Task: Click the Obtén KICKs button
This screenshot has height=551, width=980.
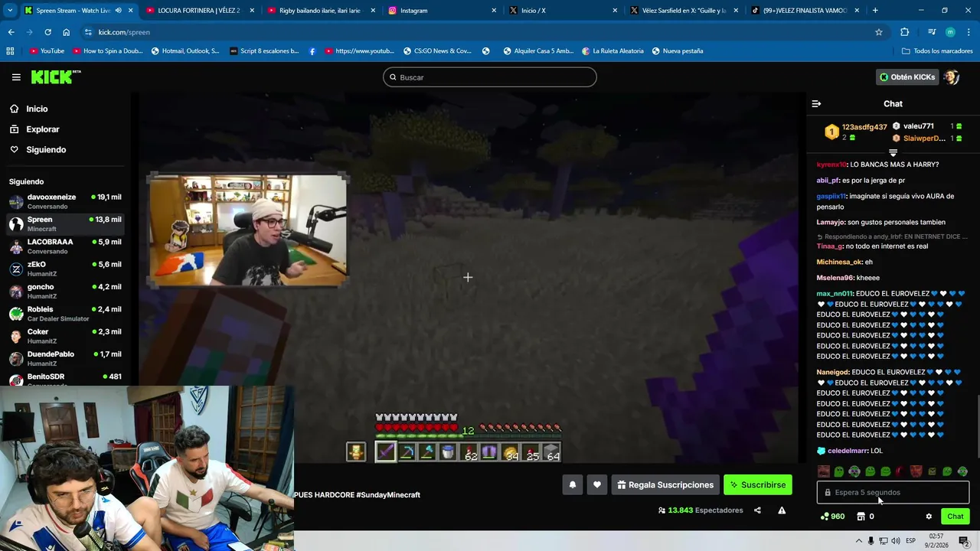Action: pyautogui.click(x=907, y=77)
